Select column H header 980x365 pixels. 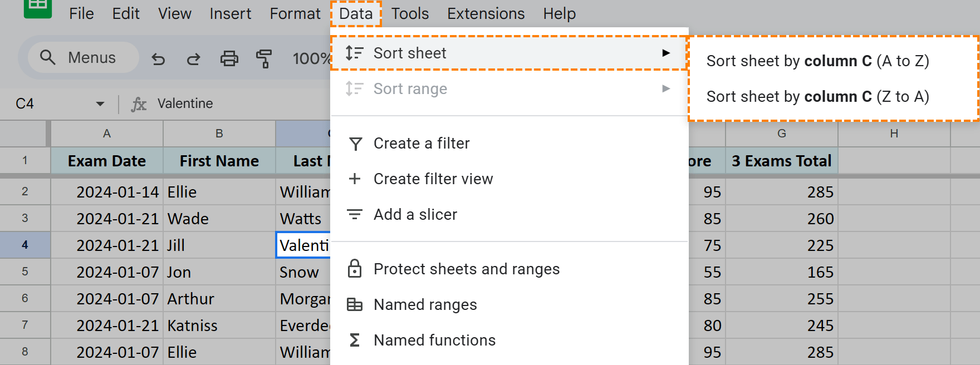894,134
